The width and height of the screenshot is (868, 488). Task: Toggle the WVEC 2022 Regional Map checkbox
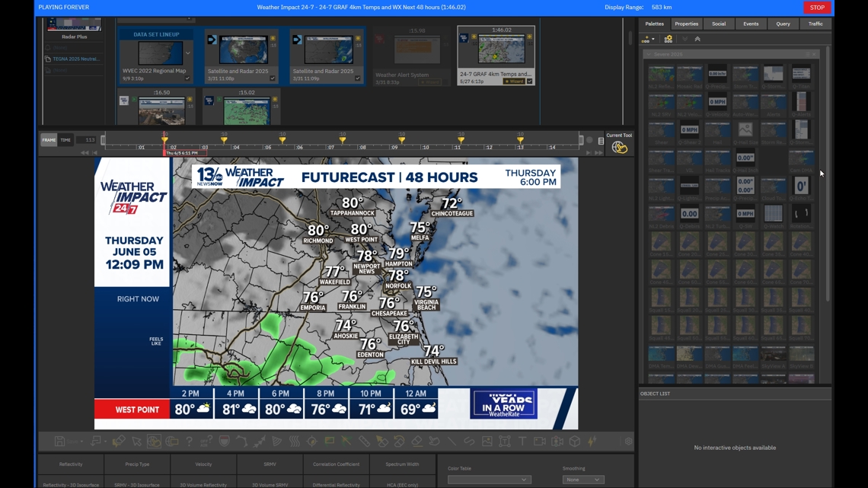pyautogui.click(x=187, y=78)
